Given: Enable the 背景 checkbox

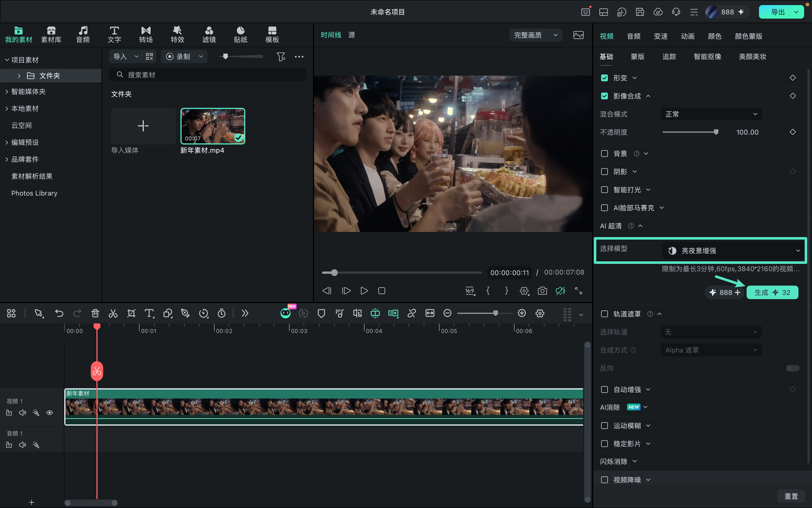Looking at the screenshot, I should tap(604, 154).
